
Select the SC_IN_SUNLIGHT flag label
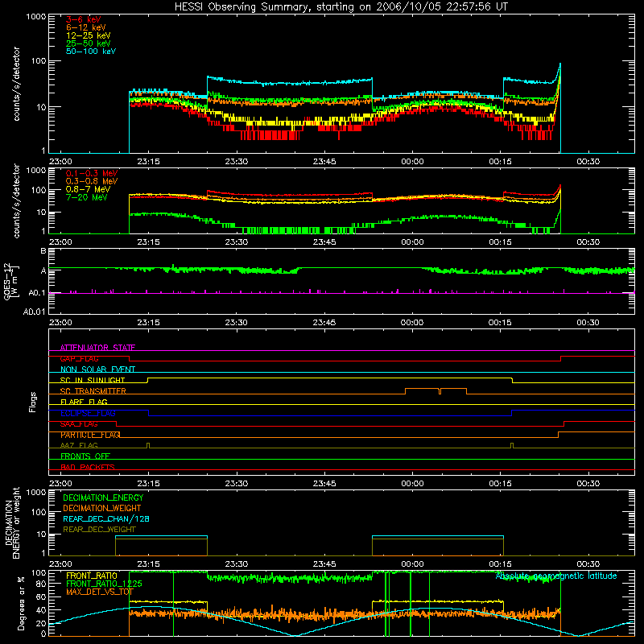(x=93, y=380)
